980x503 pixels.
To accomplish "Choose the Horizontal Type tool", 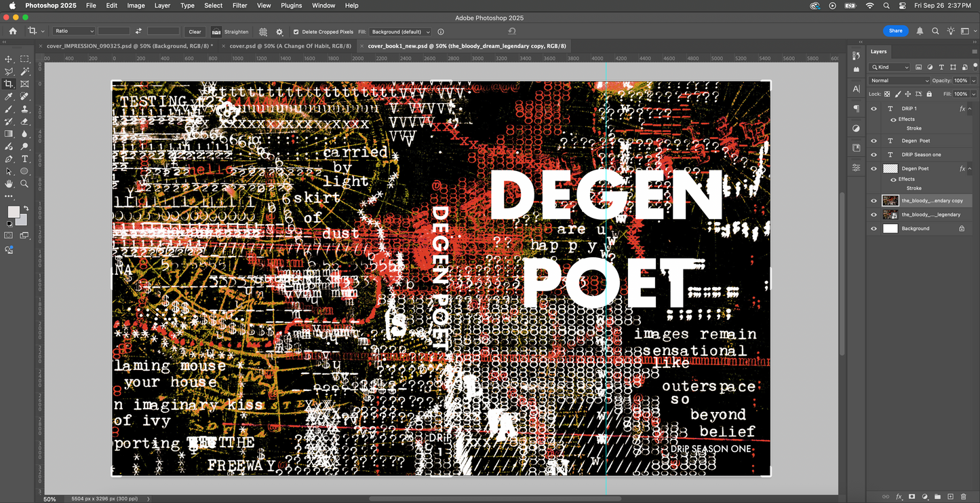I will (24, 159).
